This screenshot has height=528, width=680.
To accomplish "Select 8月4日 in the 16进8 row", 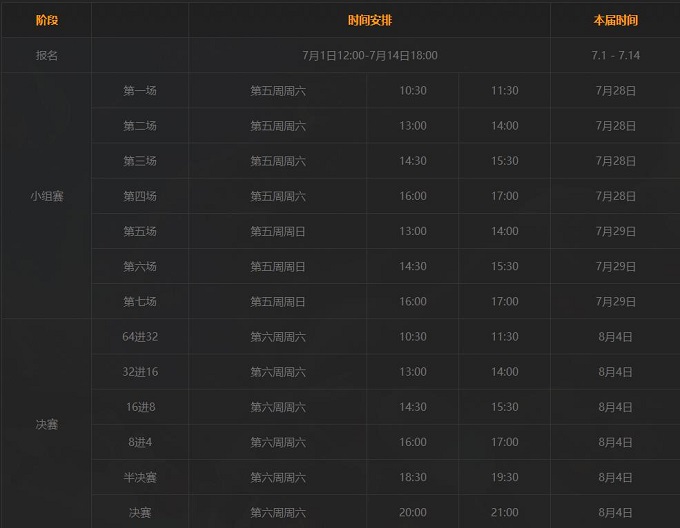I will (x=615, y=407).
